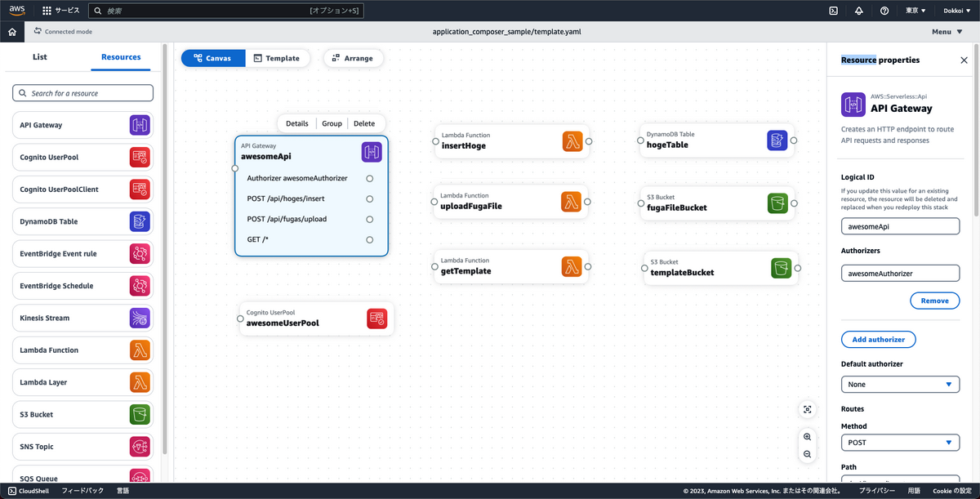Select the templateBucket S3 card icon

(x=782, y=268)
